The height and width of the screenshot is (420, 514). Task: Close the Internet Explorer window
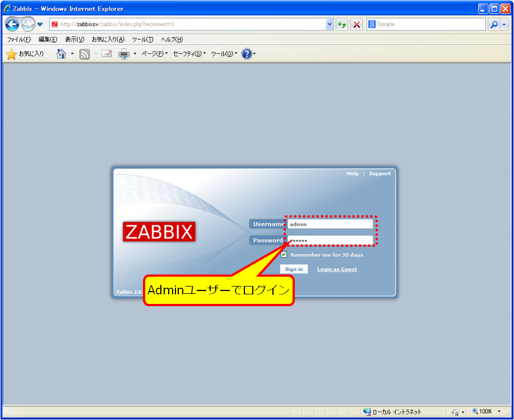click(505, 8)
